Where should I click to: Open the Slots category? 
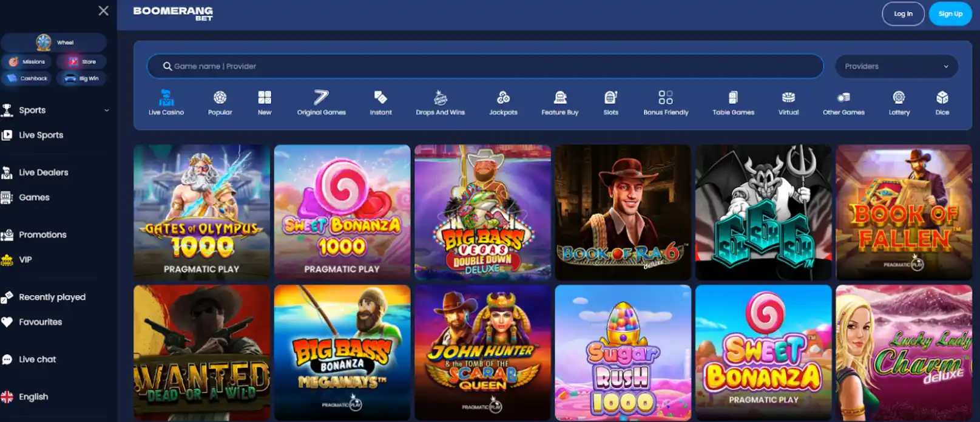[610, 102]
